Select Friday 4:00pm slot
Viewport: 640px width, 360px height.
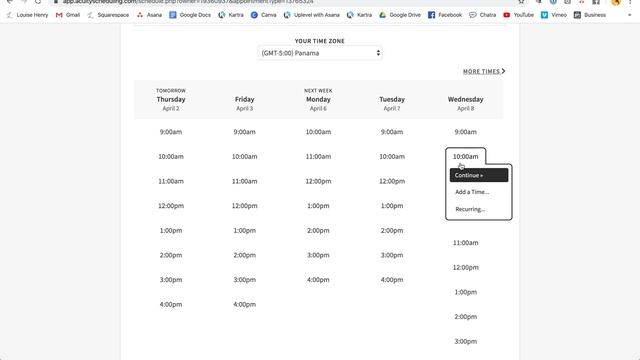(244, 304)
